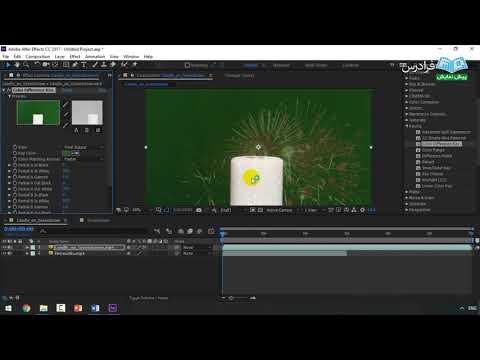Open the Composition menu
The image size is (480, 360).
pyautogui.click(x=37, y=56)
